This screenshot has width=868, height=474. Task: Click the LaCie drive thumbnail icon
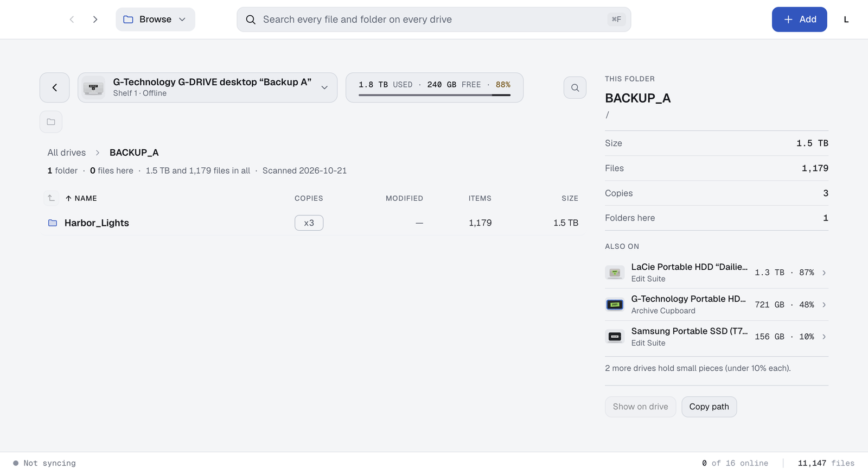(x=615, y=273)
